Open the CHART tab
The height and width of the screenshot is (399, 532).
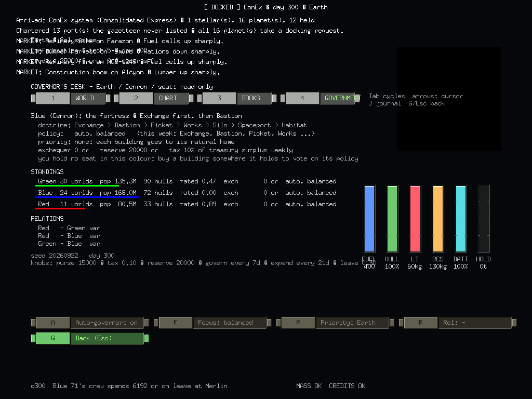click(x=154, y=98)
